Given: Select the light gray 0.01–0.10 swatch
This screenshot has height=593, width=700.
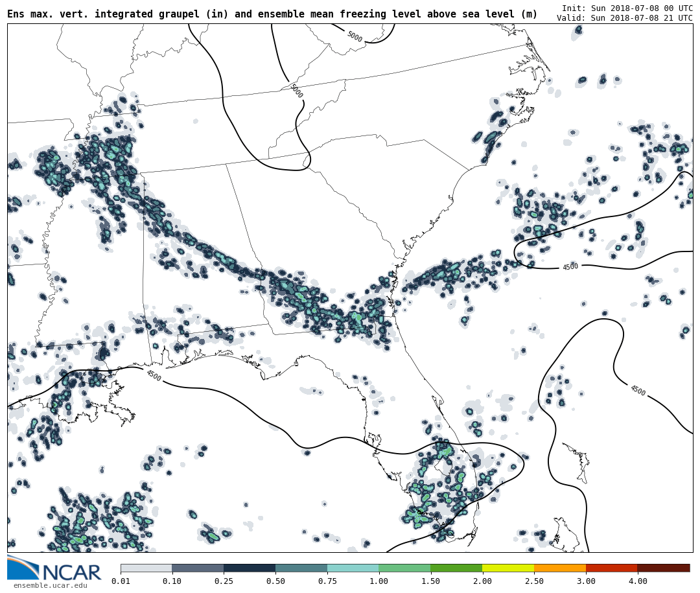Looking at the screenshot, I should (x=146, y=568).
